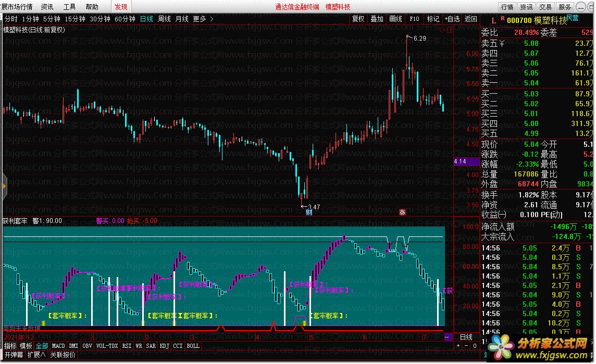This screenshot has width=596, height=364.
Task: Select the 全部 indicator filter
Action: tap(42, 346)
